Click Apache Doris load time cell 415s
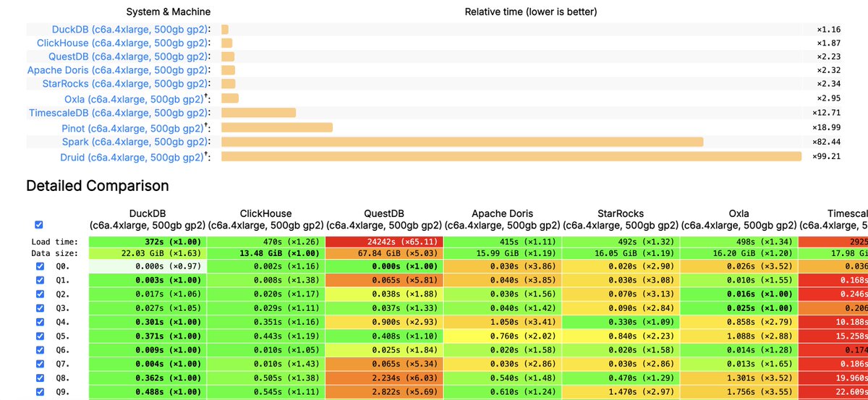 pos(503,241)
